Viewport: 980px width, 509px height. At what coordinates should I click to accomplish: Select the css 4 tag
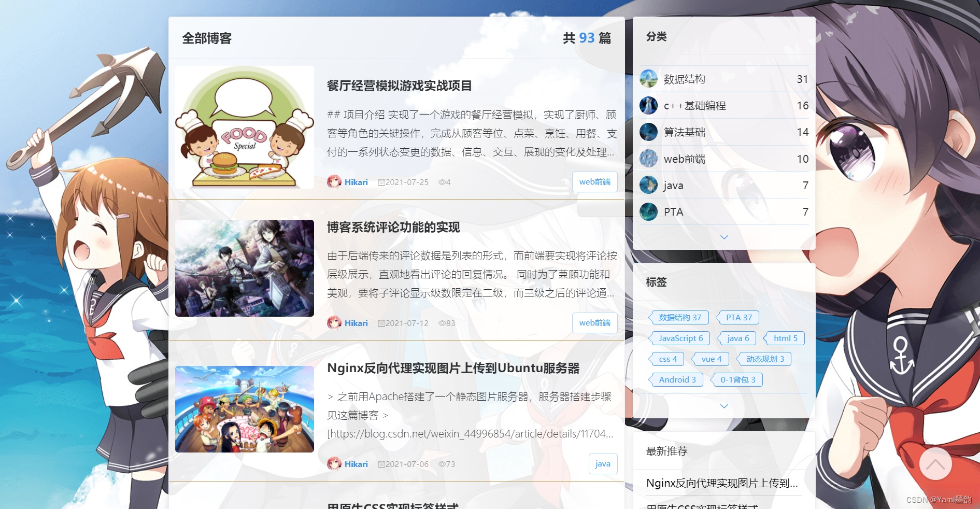click(x=666, y=359)
